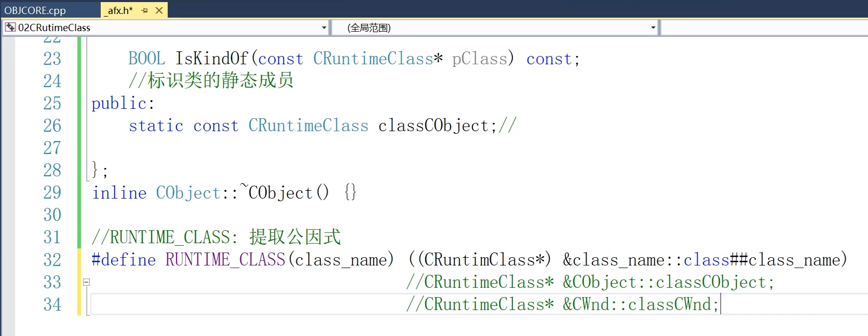Image resolution: width=868 pixels, height=336 pixels.
Task: Click the classCObject member name
Action: [433, 126]
